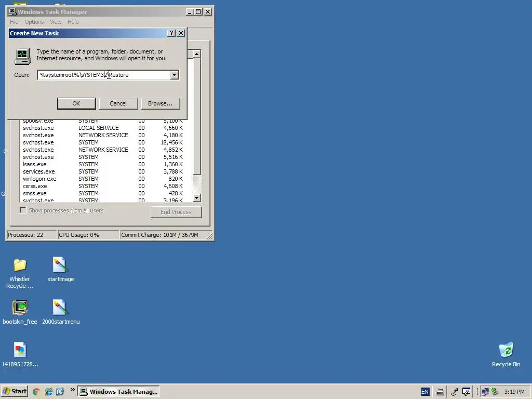The image size is (532, 399).
Task: Maximize the Windows Task Manager window
Action: pyautogui.click(x=198, y=12)
